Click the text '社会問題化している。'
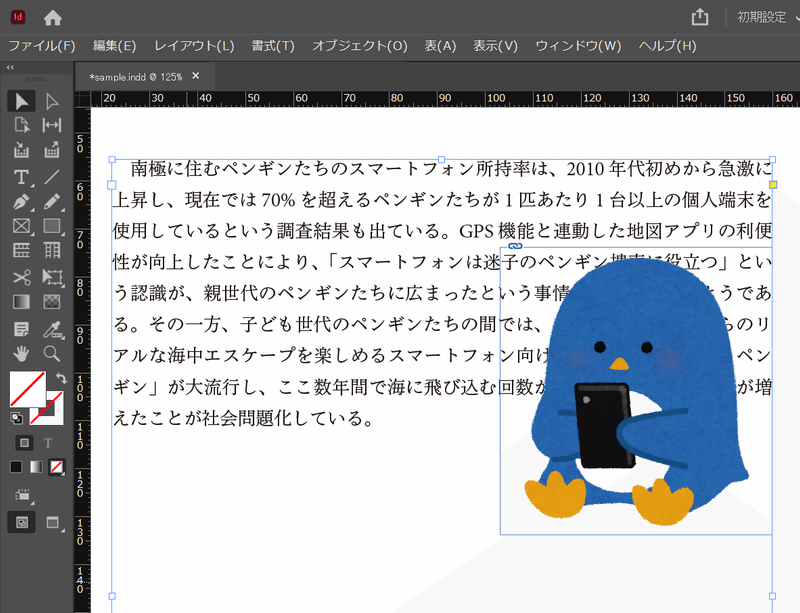 pyautogui.click(x=289, y=419)
